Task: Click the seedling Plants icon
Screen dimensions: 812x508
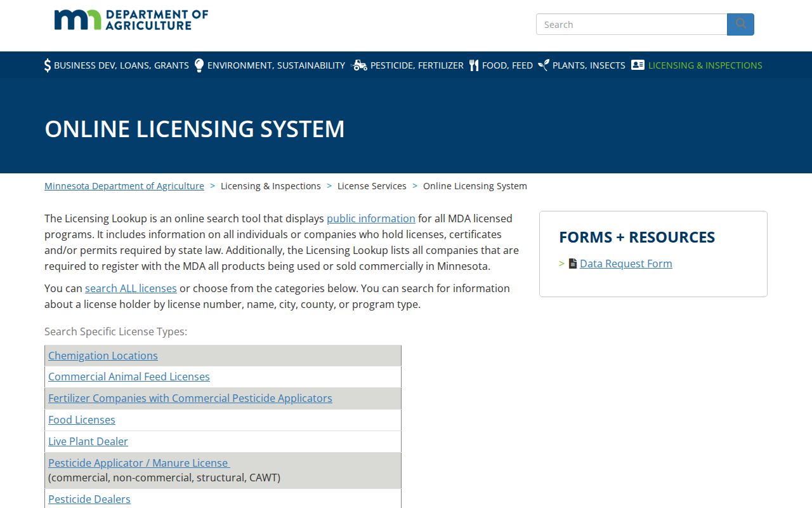Action: click(544, 65)
